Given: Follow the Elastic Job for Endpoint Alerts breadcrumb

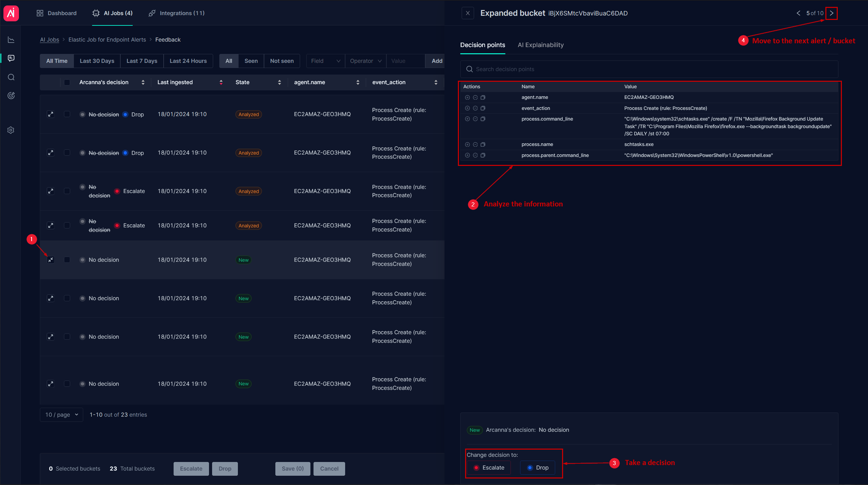Looking at the screenshot, I should point(107,40).
